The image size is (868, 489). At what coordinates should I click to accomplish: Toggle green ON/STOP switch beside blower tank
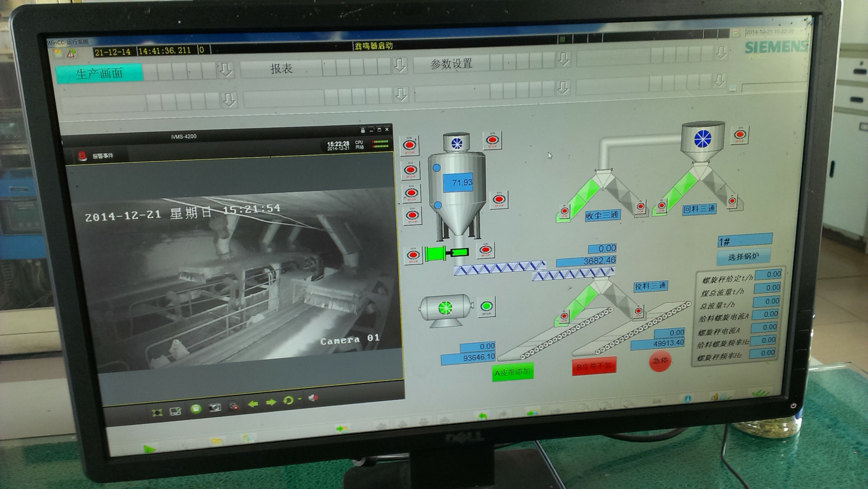pos(487,306)
